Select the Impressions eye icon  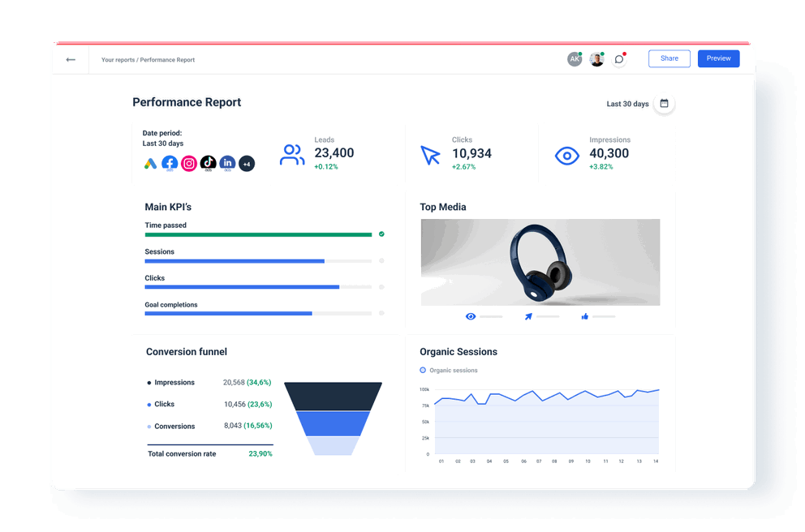coord(566,156)
